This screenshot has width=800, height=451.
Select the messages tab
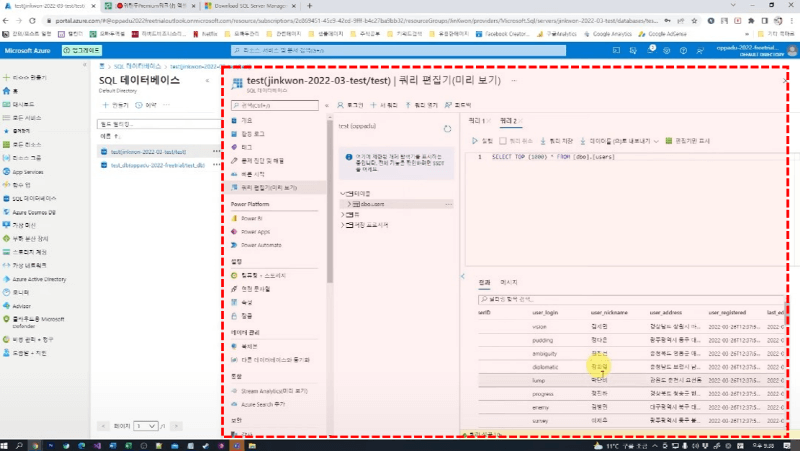509,282
